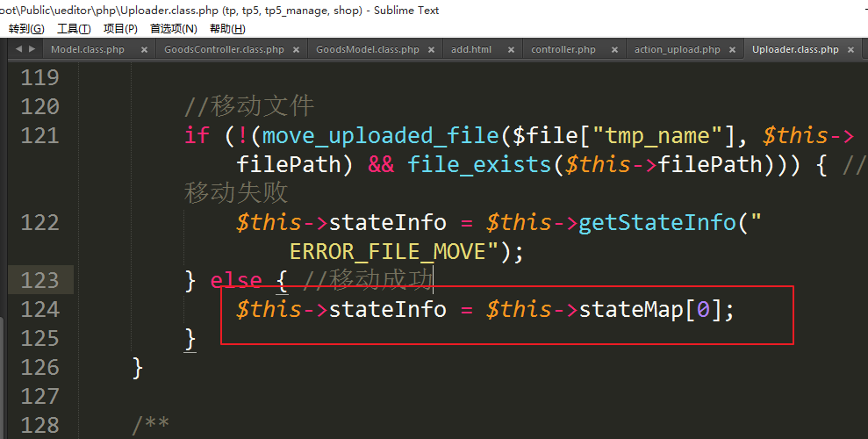
Task: Click line number 124 in the gutter
Action: 39,309
